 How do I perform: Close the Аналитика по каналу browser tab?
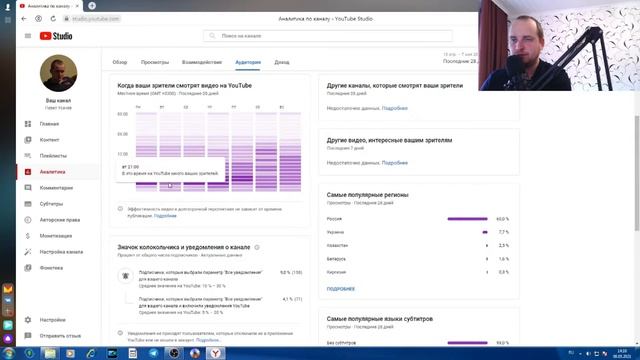[x=77, y=6]
